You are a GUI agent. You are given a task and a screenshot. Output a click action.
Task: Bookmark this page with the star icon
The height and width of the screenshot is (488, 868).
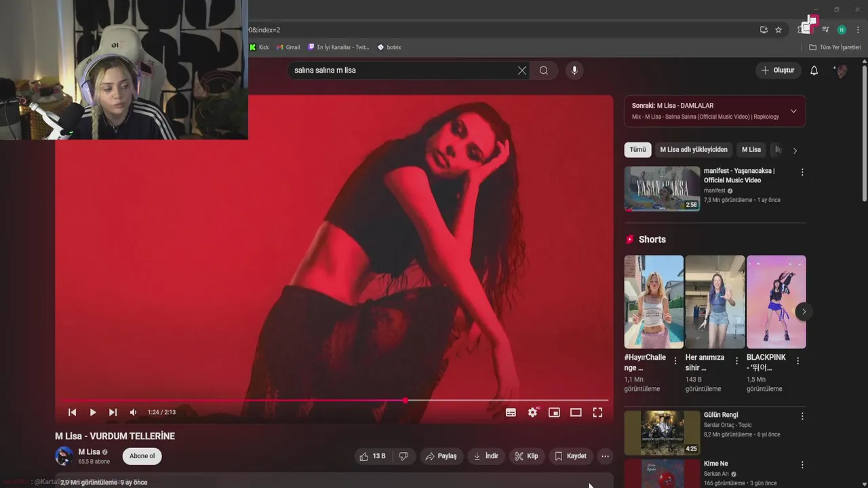(x=778, y=30)
